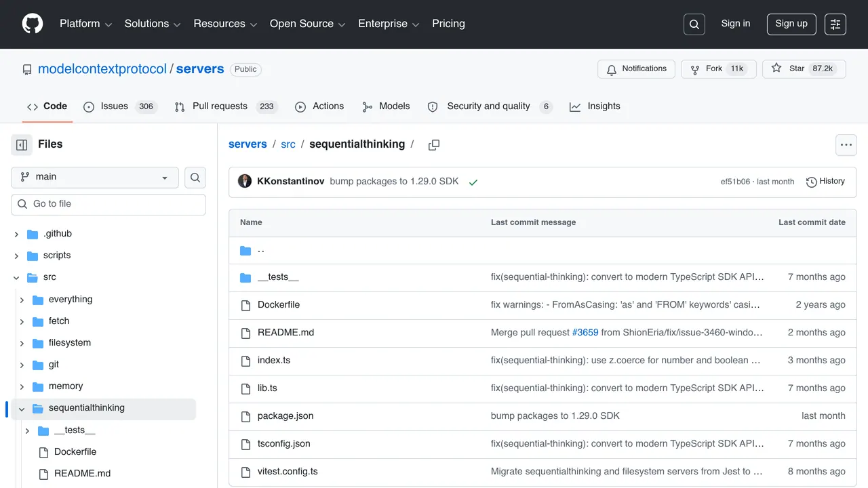Screen dimensions: 868x488
Task: Switch to the Models tab
Action: click(x=386, y=106)
